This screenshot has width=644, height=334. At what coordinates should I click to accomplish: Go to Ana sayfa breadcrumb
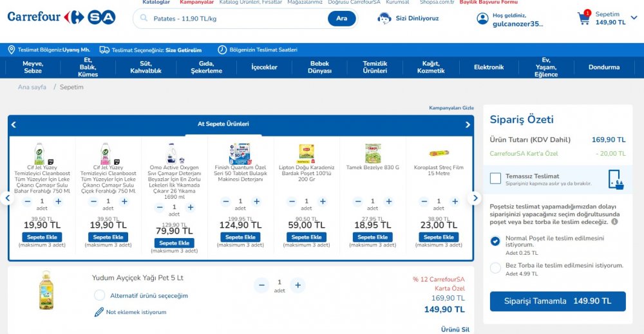tap(32, 87)
